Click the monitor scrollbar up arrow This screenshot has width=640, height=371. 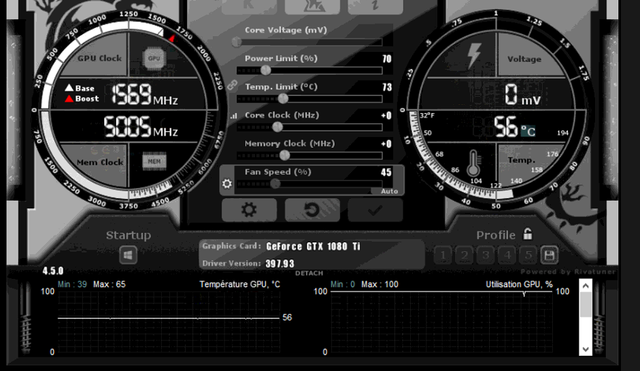(x=586, y=286)
